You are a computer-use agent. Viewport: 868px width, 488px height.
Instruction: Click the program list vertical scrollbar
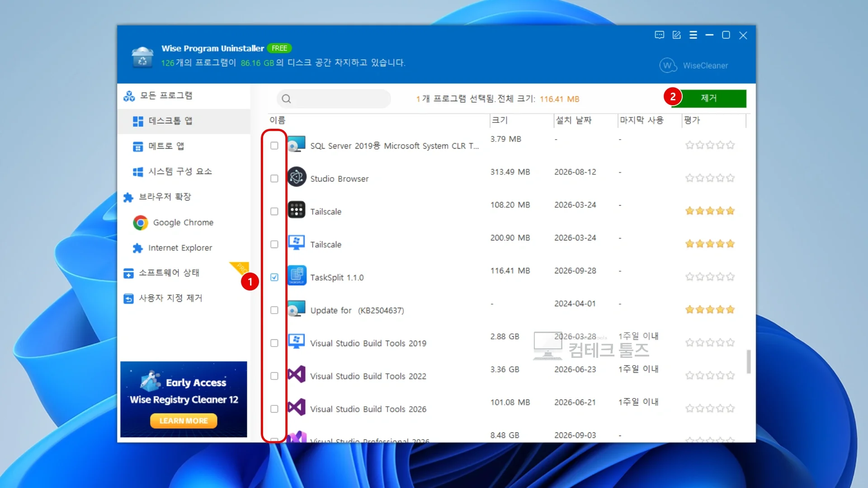(x=749, y=361)
